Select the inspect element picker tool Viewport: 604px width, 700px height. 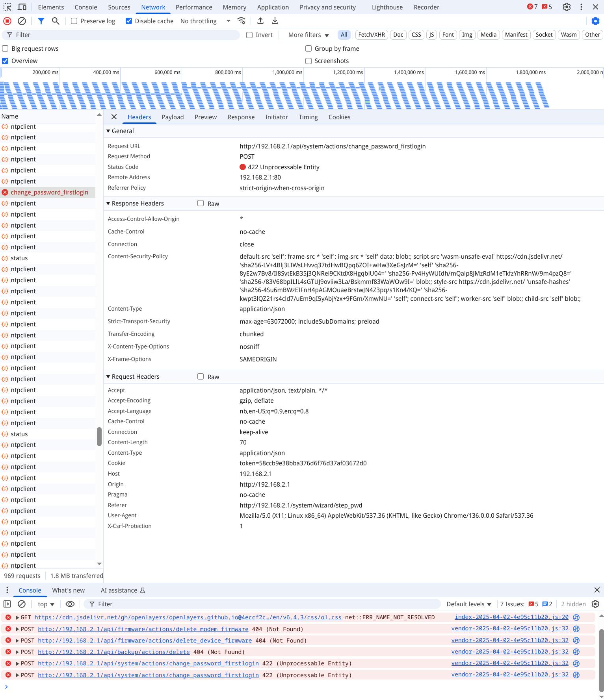[7, 7]
